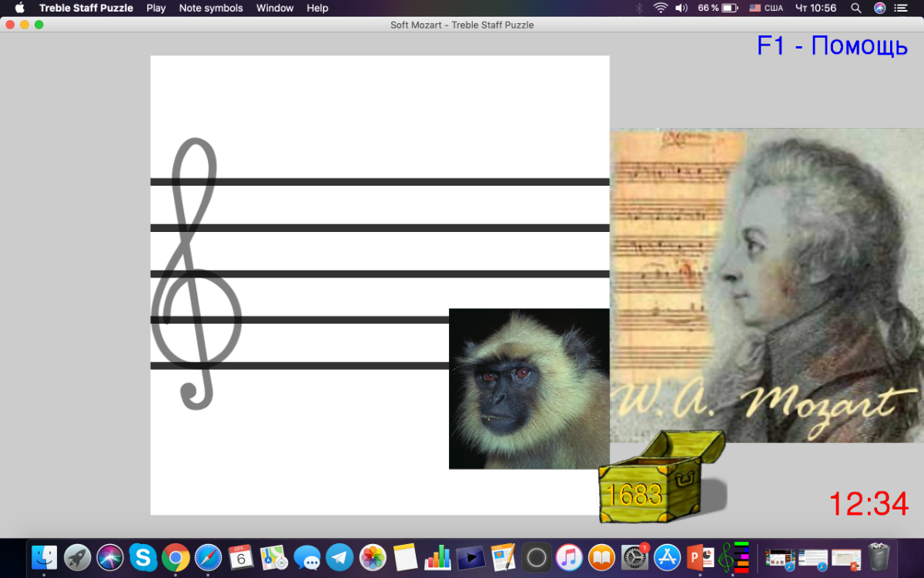
Task: Click the volume speaker icon
Action: [681, 8]
